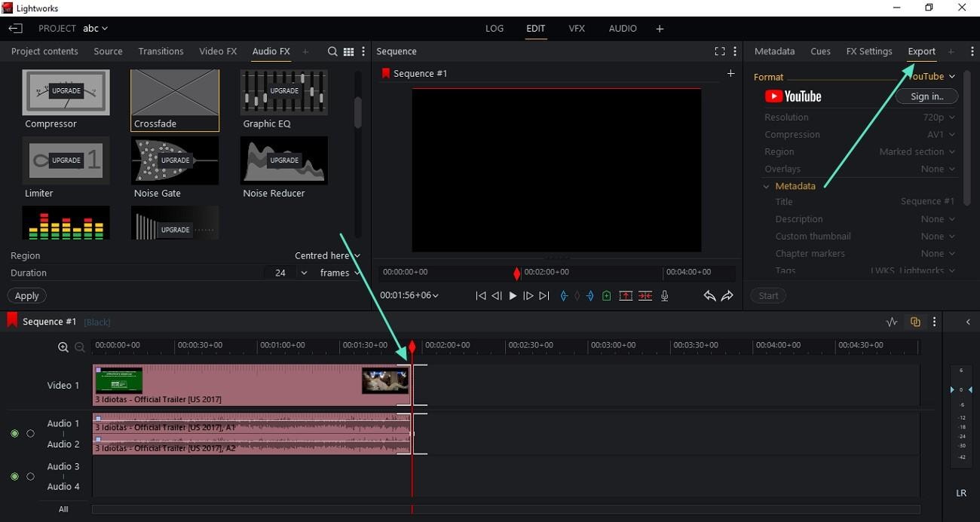Select the Graphic EQ effect thumbnail

coord(284,92)
